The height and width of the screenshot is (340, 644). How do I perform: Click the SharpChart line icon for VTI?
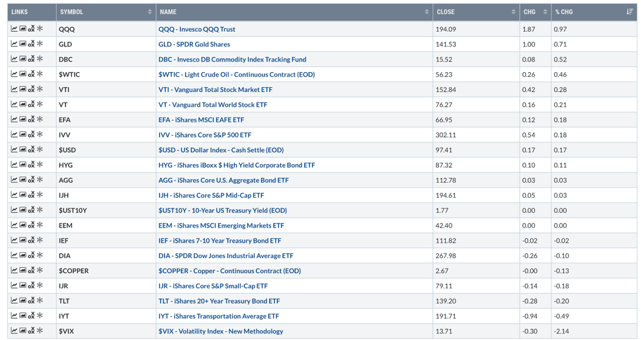(x=14, y=89)
